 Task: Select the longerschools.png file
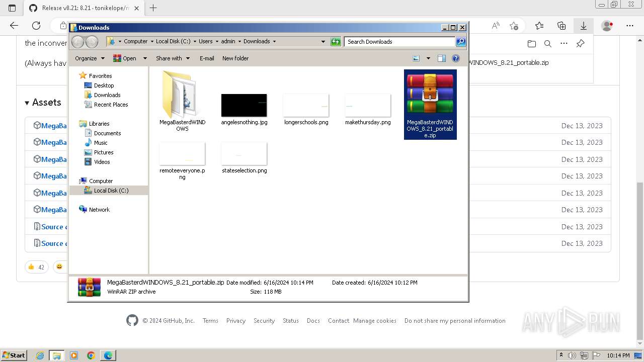pyautogui.click(x=306, y=105)
